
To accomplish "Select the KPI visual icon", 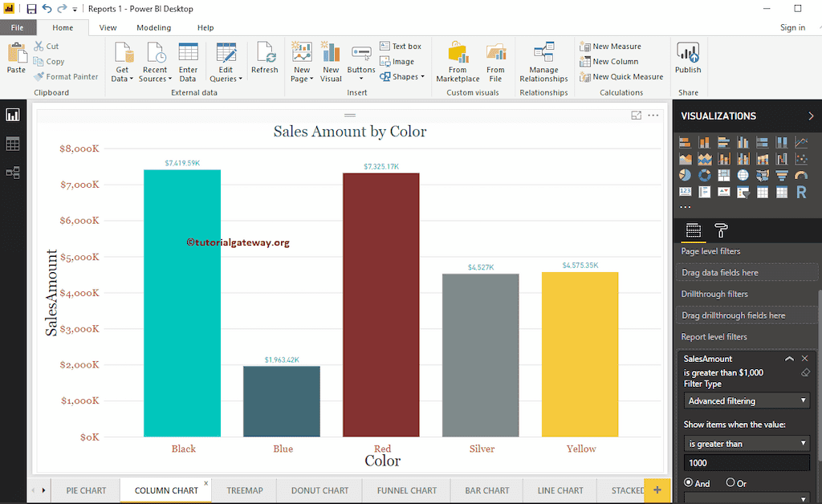I will [x=723, y=193].
